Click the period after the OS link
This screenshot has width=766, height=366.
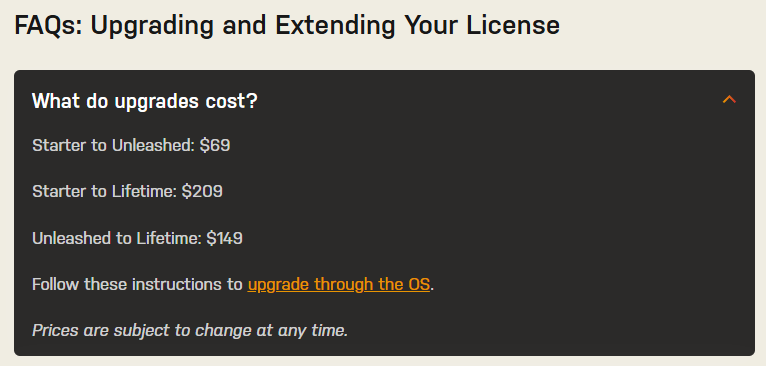(x=432, y=287)
